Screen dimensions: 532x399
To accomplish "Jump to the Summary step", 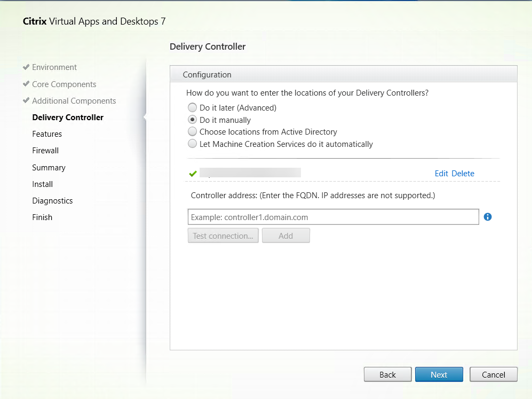I will [49, 168].
